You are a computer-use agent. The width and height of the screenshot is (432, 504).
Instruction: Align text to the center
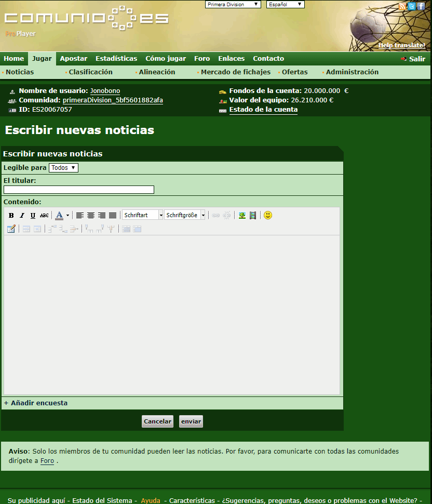pos(91,216)
